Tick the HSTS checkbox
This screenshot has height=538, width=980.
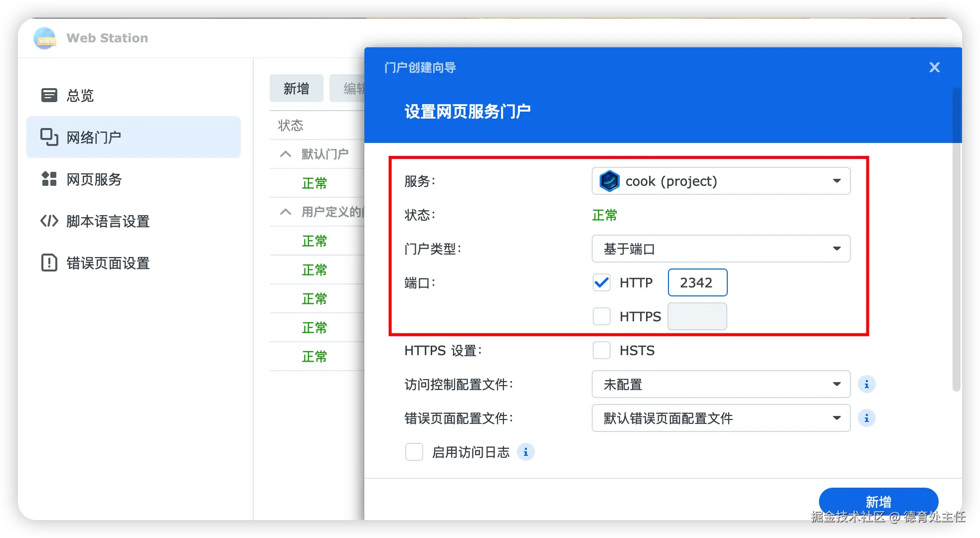click(602, 350)
